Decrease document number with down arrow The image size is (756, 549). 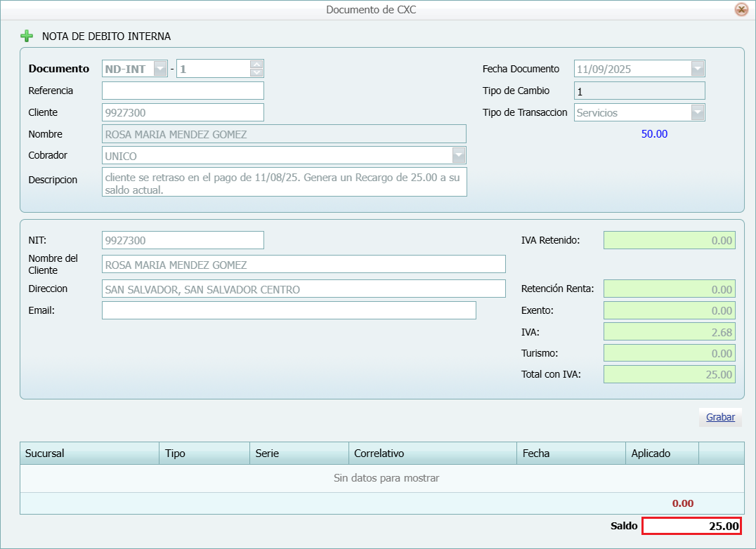[x=256, y=72]
